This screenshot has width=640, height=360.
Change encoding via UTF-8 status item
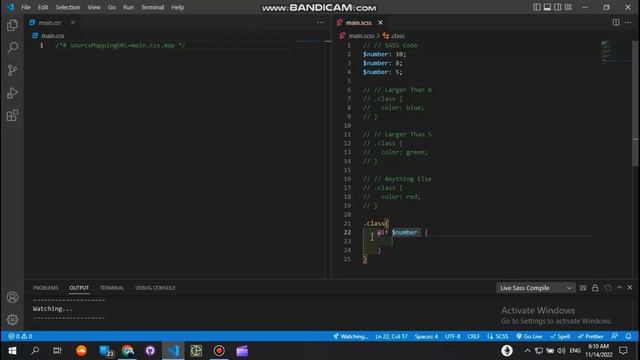click(x=453, y=336)
